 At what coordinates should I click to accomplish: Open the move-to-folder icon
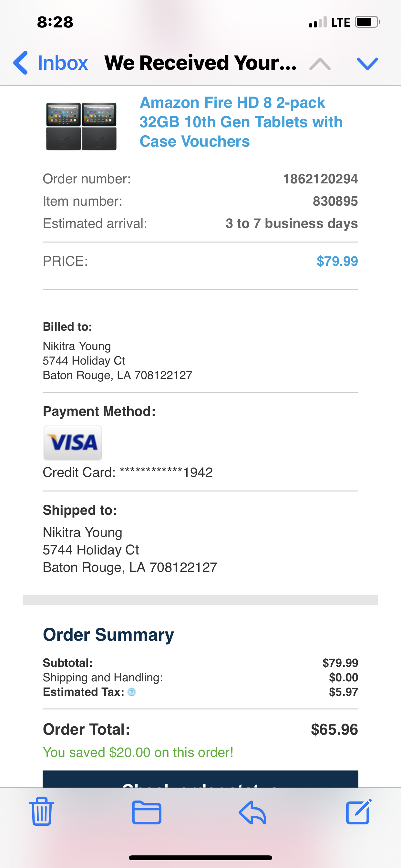click(x=147, y=812)
